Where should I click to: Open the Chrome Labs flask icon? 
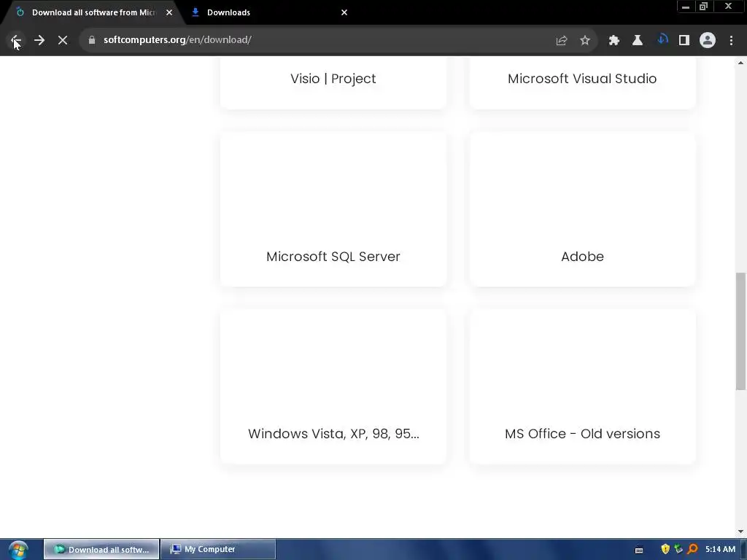pos(638,41)
